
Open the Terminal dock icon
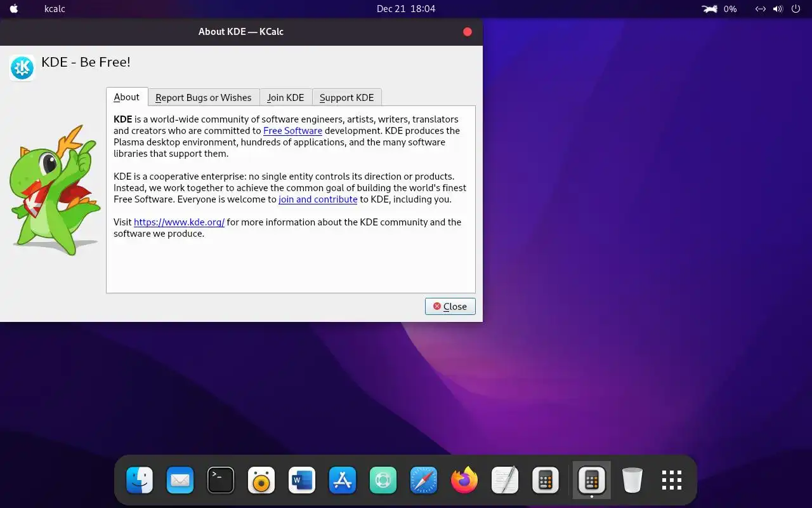221,481
